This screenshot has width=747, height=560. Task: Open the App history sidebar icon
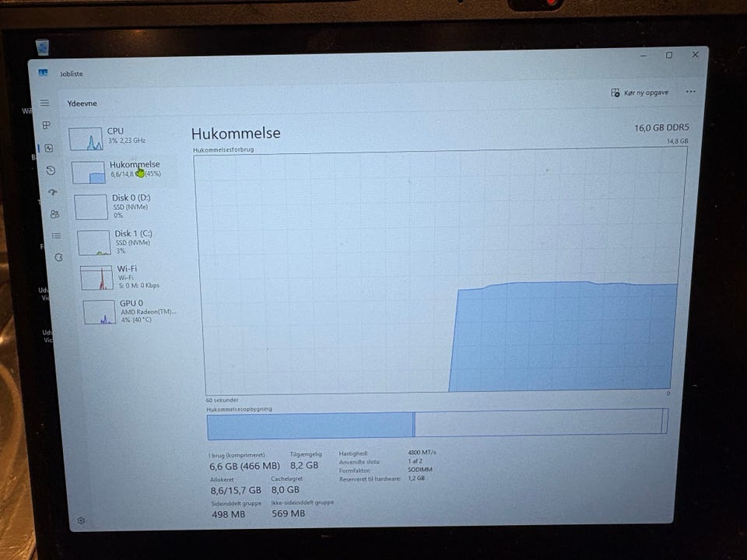[x=51, y=170]
